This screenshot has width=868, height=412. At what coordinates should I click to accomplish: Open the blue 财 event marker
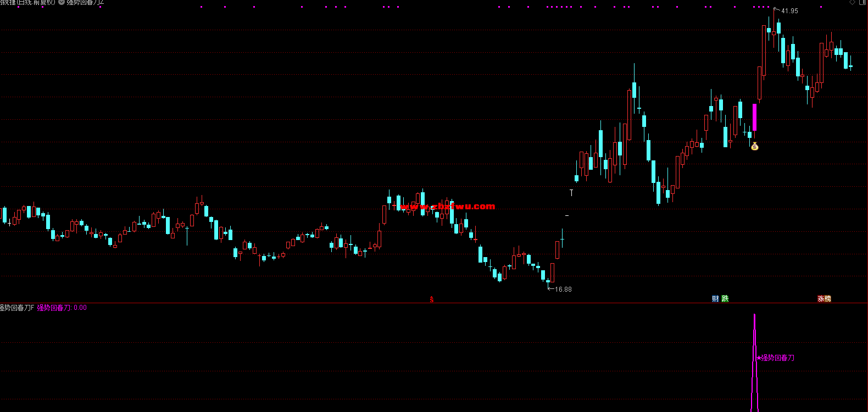tap(715, 299)
